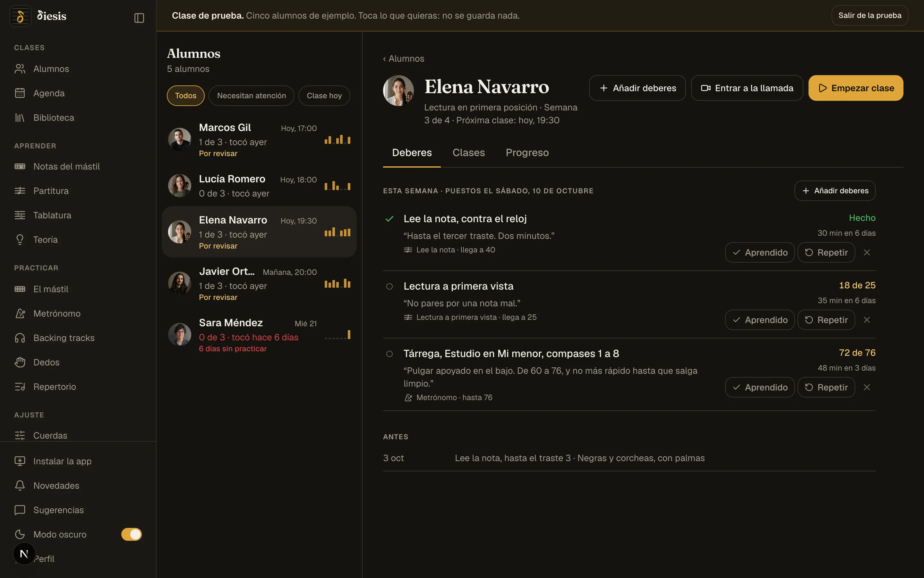Image resolution: width=924 pixels, height=578 pixels.
Task: Switch to the Clases tab
Action: point(468,153)
